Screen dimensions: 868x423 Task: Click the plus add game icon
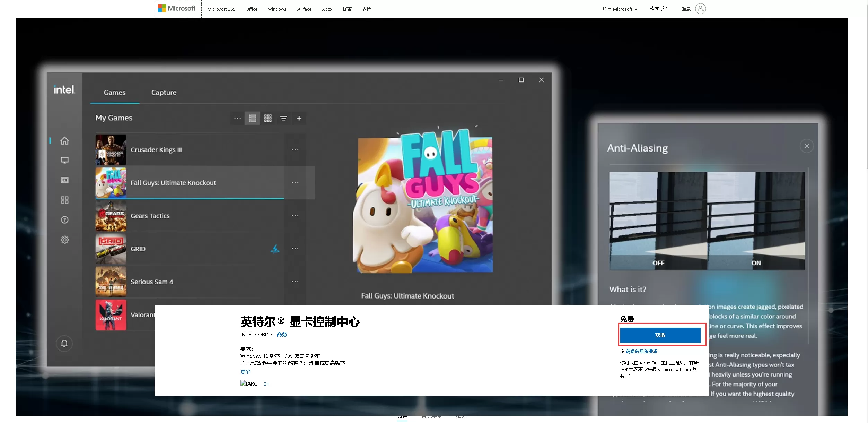[299, 118]
